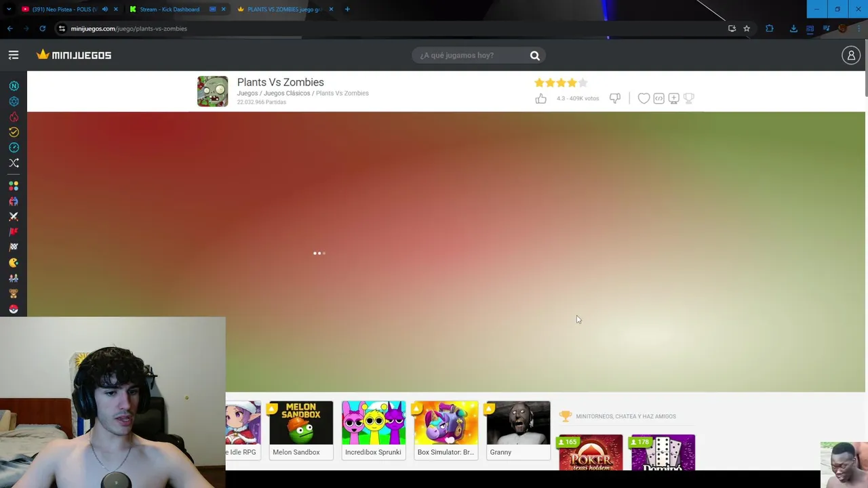The height and width of the screenshot is (488, 868).
Task: Open the 'Juegos Clásicos' breadcrumb link
Action: click(x=287, y=94)
